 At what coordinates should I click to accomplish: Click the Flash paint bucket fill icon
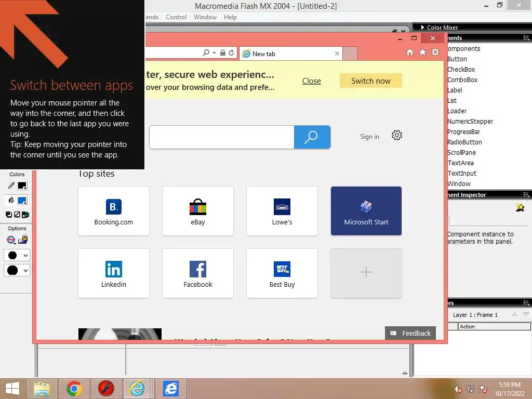coord(11,200)
